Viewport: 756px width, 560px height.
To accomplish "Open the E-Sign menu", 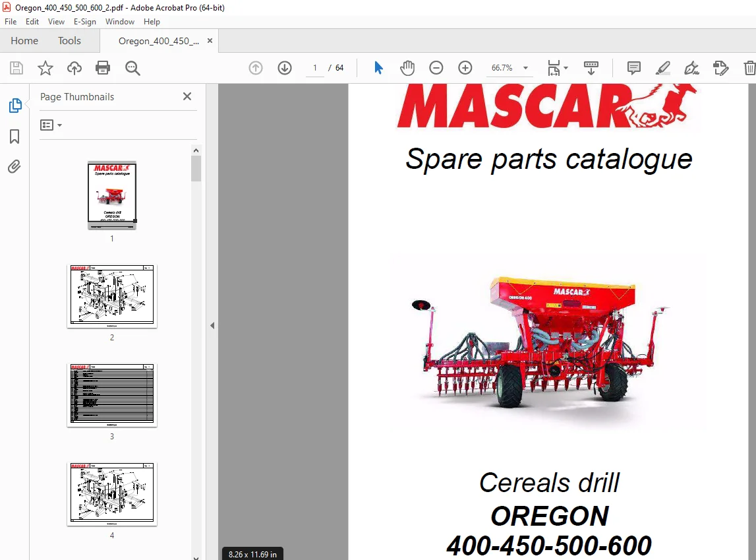I will click(85, 22).
